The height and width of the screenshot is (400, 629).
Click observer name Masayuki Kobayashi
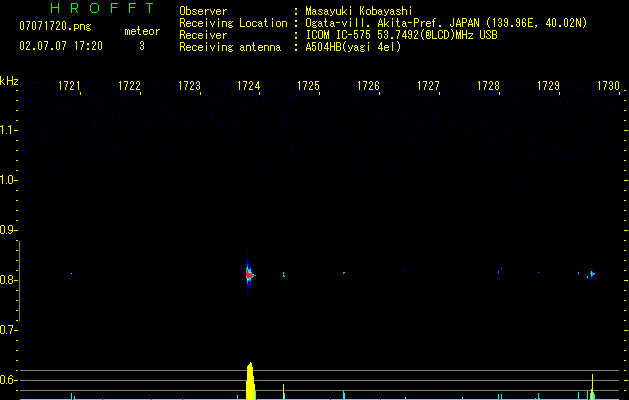[x=359, y=11]
